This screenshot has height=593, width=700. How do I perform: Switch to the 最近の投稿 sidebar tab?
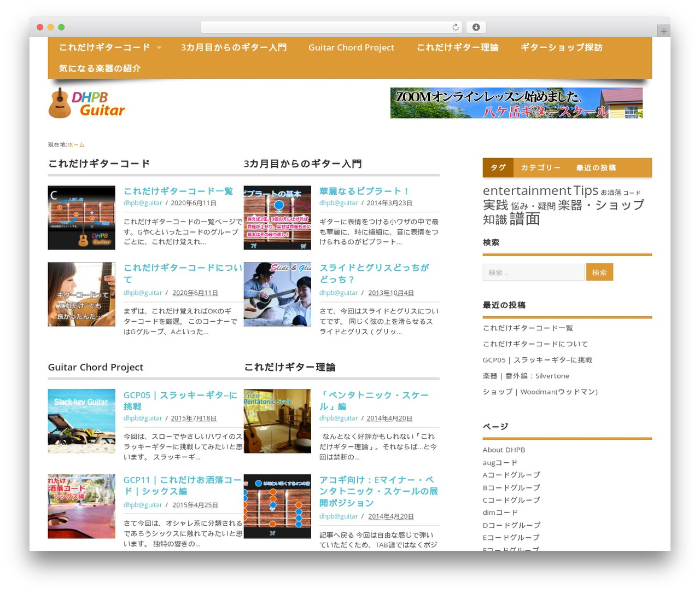tap(596, 167)
